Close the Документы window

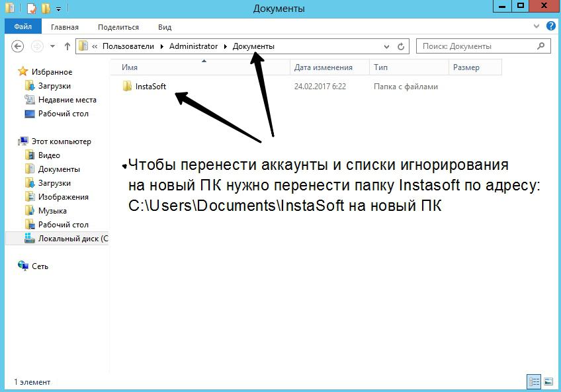[x=544, y=7]
